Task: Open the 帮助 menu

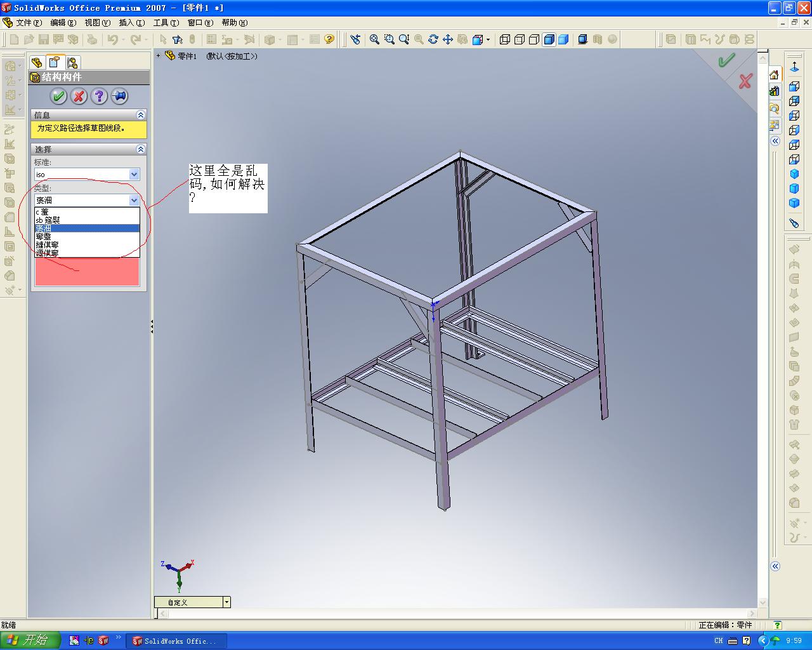Action: 234,23
